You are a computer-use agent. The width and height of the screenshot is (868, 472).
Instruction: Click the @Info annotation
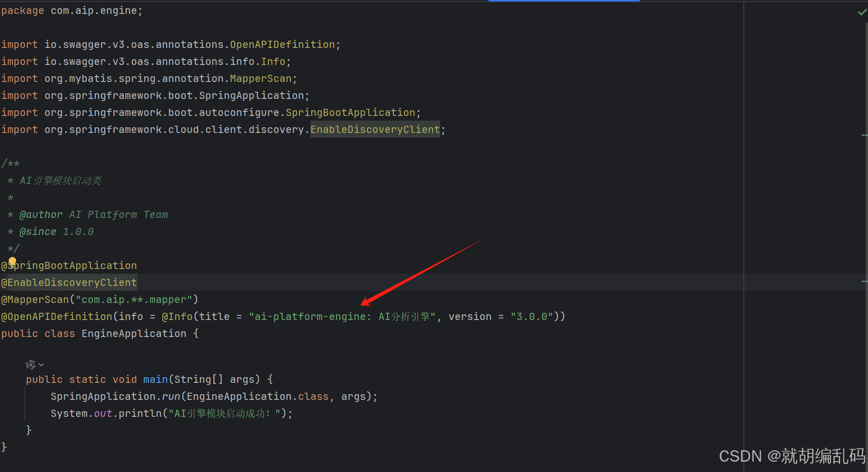click(x=177, y=316)
